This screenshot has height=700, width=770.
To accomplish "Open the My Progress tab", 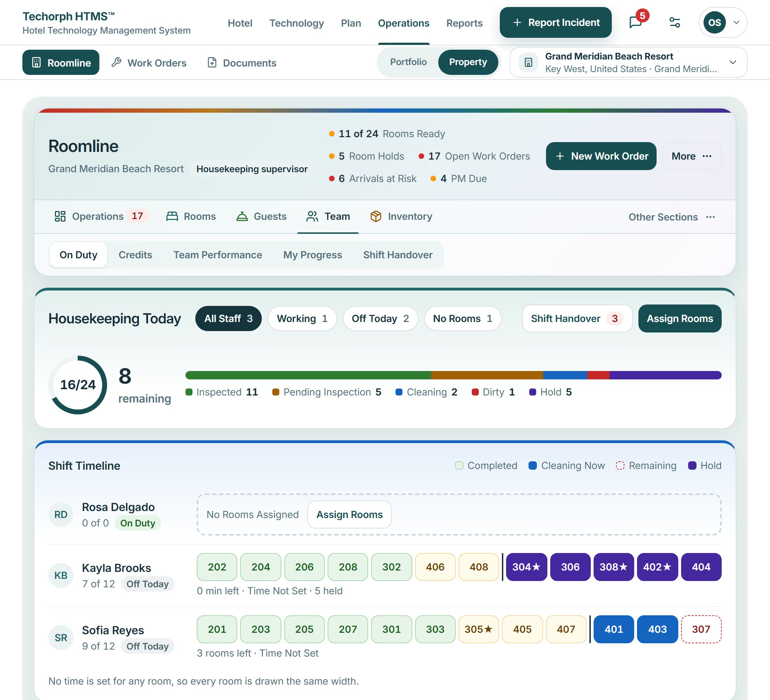I will coord(313,255).
